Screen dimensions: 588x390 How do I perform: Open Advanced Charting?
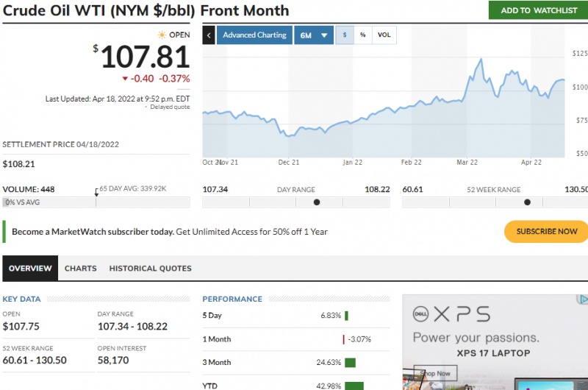254,35
